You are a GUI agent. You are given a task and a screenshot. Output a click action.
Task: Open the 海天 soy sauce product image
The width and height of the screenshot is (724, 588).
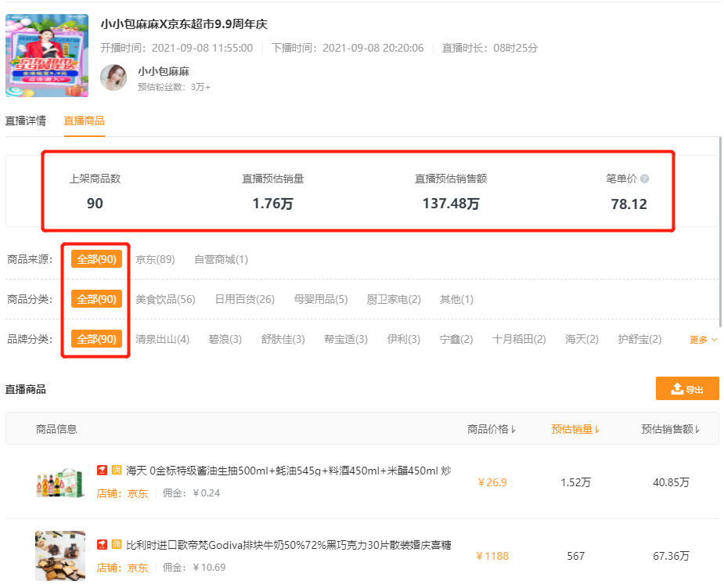[x=60, y=482]
